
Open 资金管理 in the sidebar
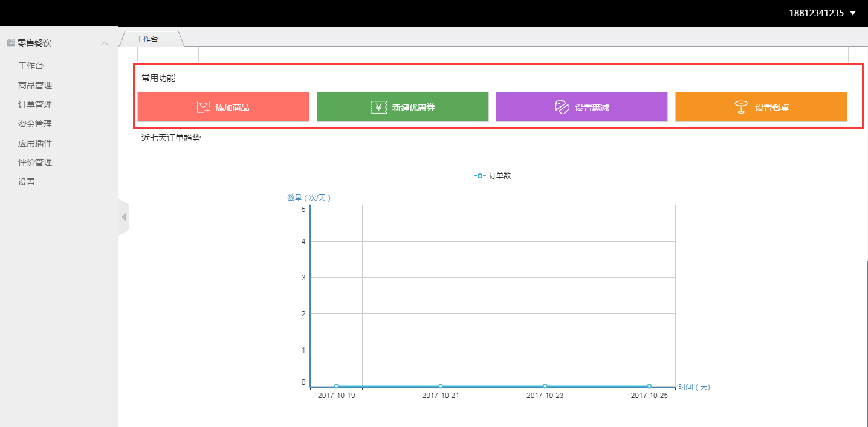pyautogui.click(x=35, y=124)
